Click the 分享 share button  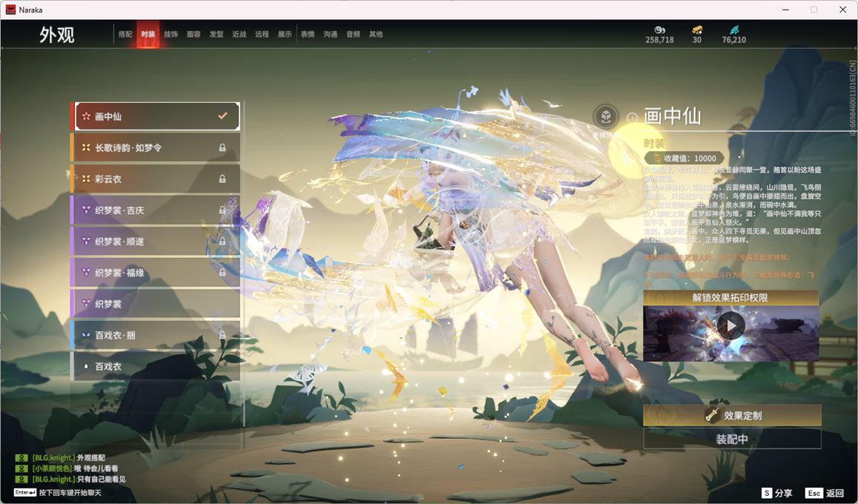click(x=777, y=493)
